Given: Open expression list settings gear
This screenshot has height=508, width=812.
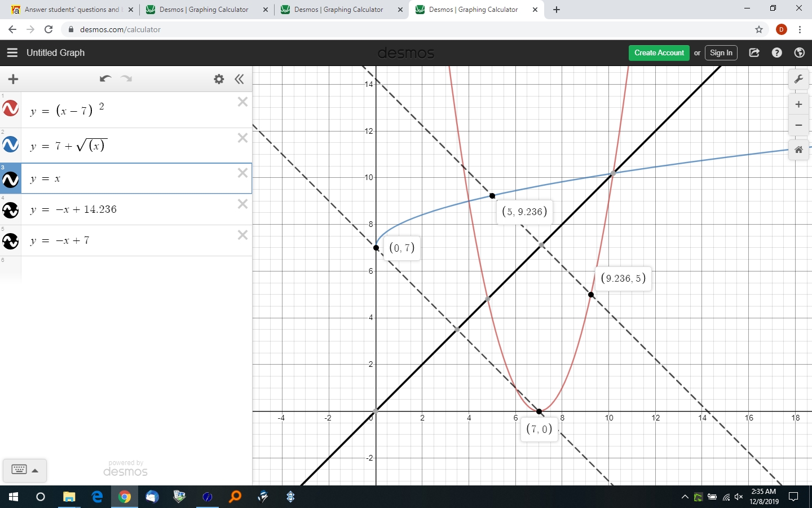Looking at the screenshot, I should coord(219,79).
